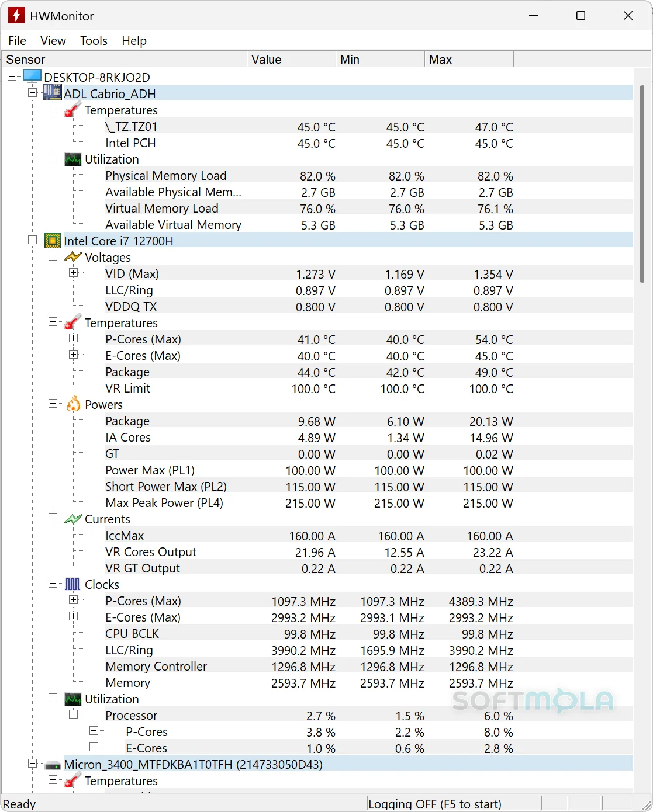Click the Powers flame icon
This screenshot has width=653, height=812.
pyautogui.click(x=73, y=404)
